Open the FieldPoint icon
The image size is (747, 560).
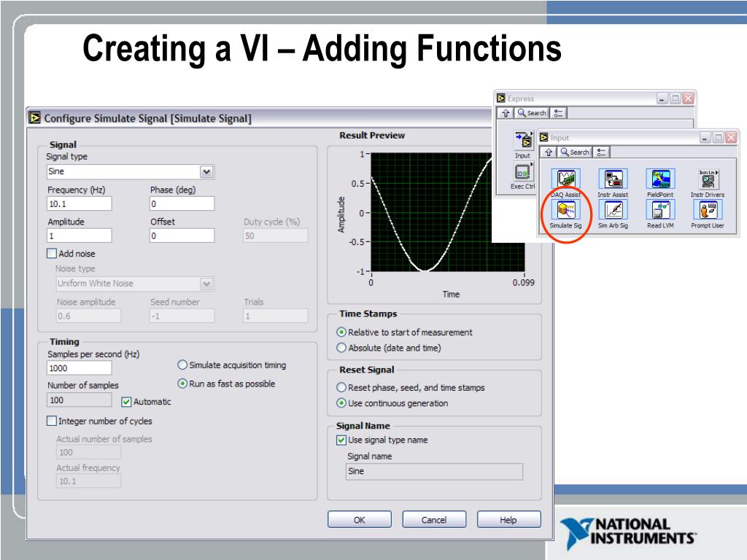660,179
